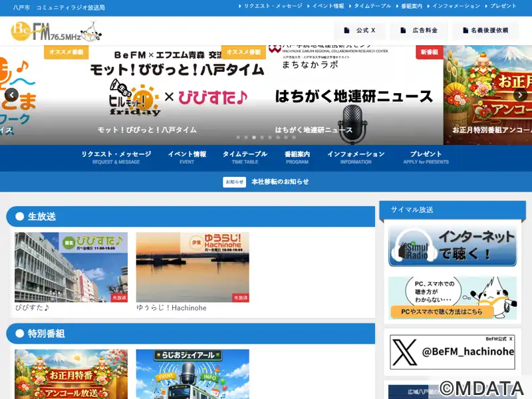This screenshot has width=532, height=399.
Task: Select REQUEST & MESSAGE main menu item
Action: point(116,158)
